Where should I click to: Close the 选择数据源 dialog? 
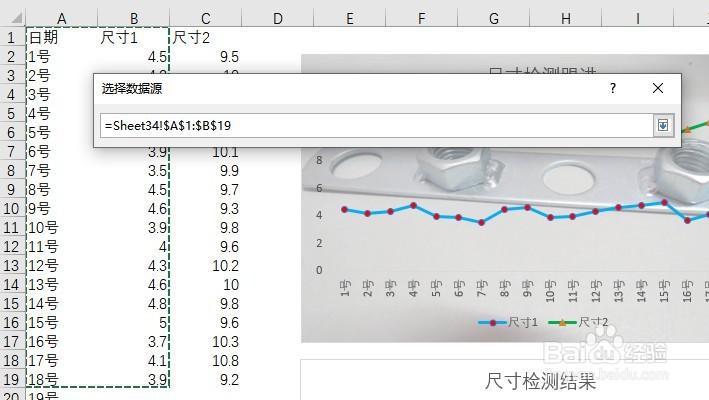658,88
